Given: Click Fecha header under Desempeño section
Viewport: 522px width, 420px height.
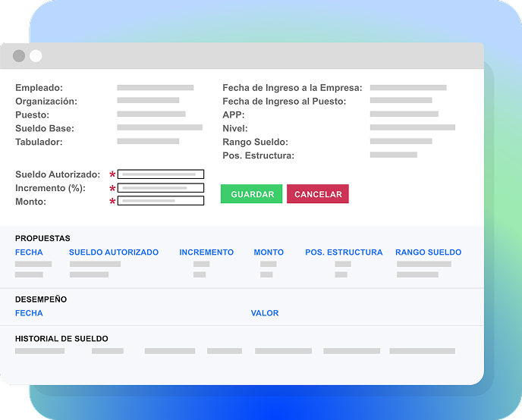Looking at the screenshot, I should click(29, 313).
